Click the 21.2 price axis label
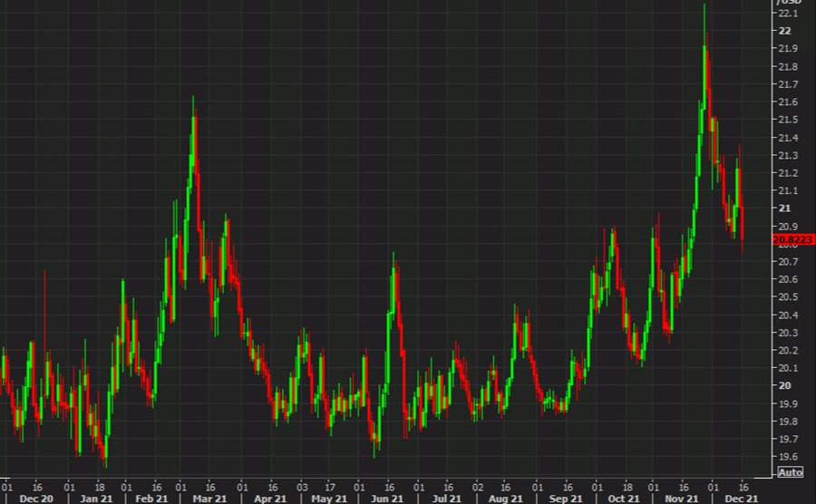This screenshot has height=504, width=816. click(x=788, y=172)
